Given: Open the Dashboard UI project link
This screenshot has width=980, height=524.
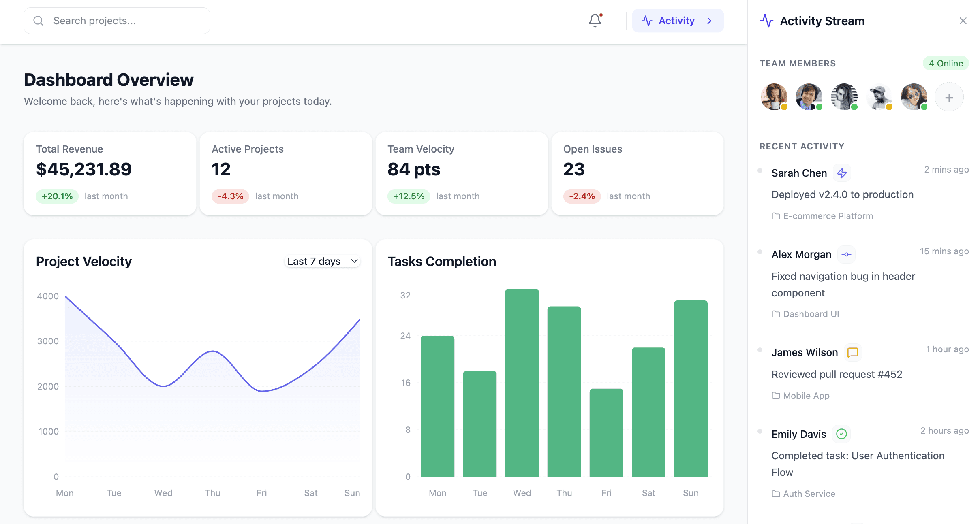Looking at the screenshot, I should click(x=811, y=314).
